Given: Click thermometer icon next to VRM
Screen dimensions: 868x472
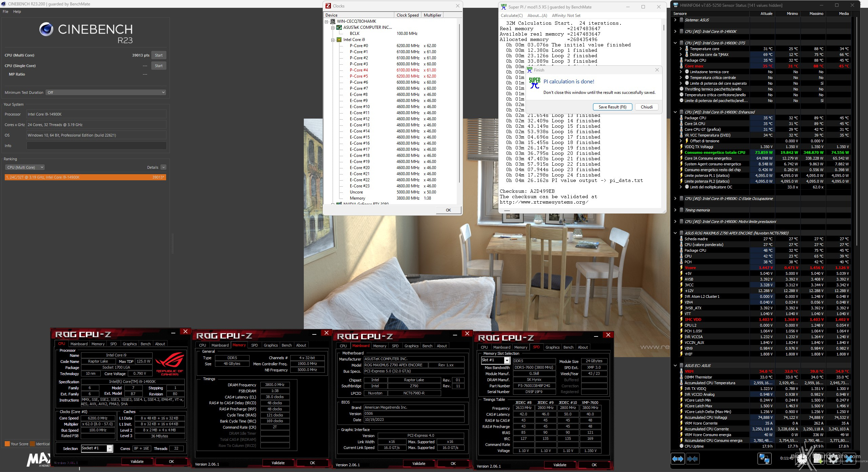Looking at the screenshot, I should 681,371.
